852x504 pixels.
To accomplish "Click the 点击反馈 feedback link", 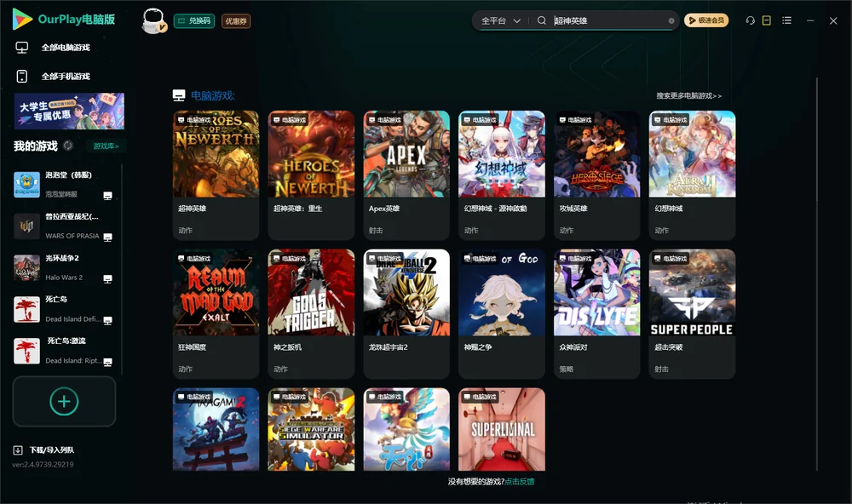I will tap(520, 482).
